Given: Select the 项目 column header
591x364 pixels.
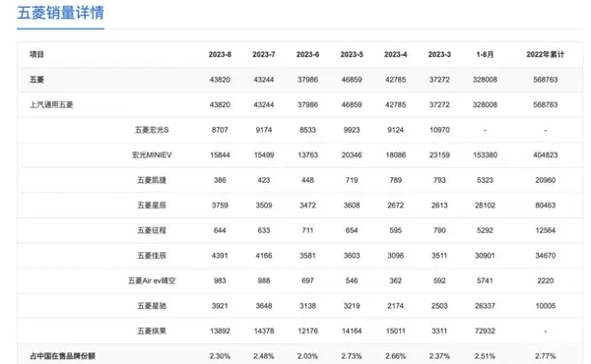Looking at the screenshot, I should point(37,54).
